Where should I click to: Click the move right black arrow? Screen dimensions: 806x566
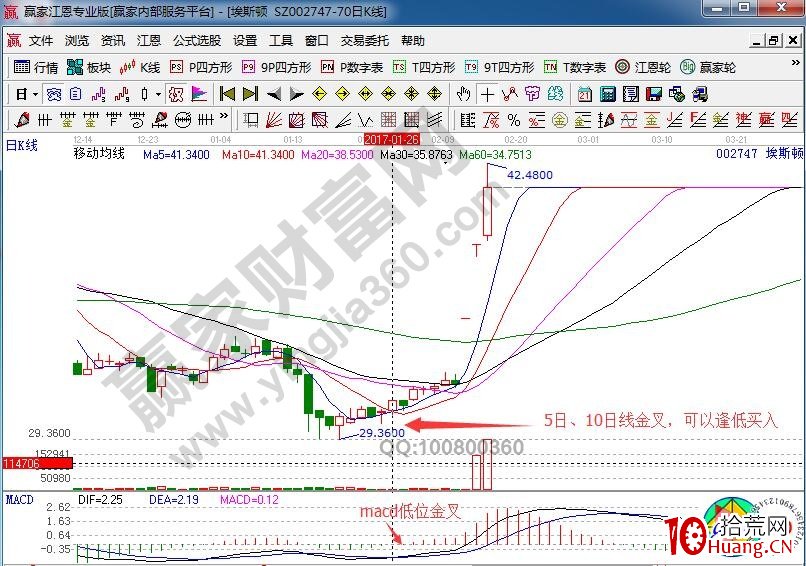coord(297,94)
